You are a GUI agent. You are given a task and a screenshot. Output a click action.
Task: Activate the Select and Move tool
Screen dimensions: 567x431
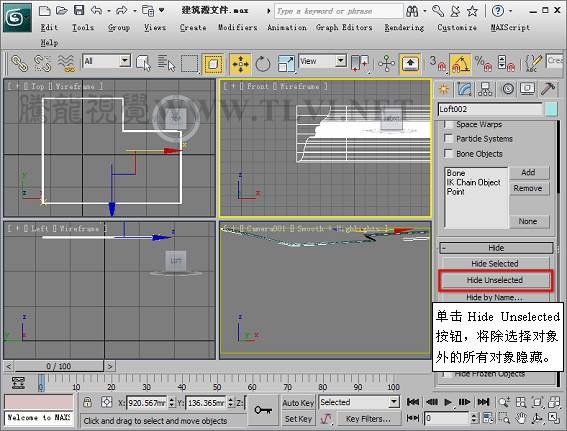click(240, 64)
